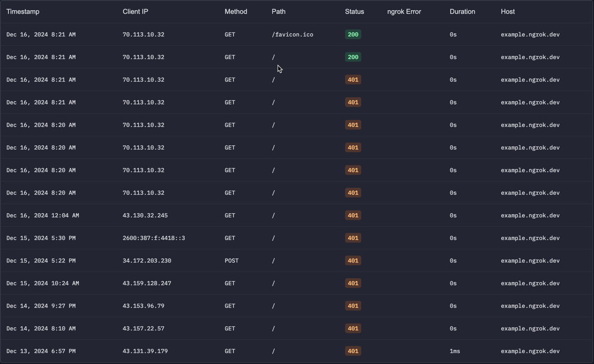Viewport: 594px width, 364px height.
Task: Select the IPv6 address 2600:387:f:4418::3
Action: [154, 238]
